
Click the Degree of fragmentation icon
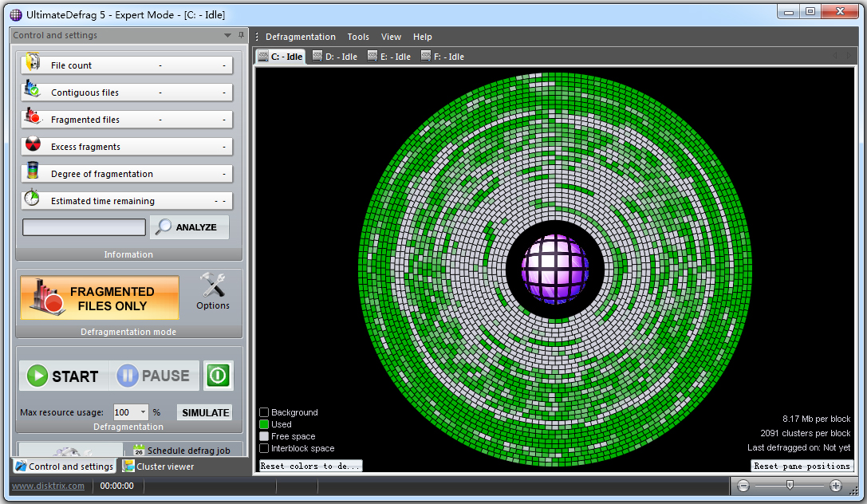tap(33, 171)
